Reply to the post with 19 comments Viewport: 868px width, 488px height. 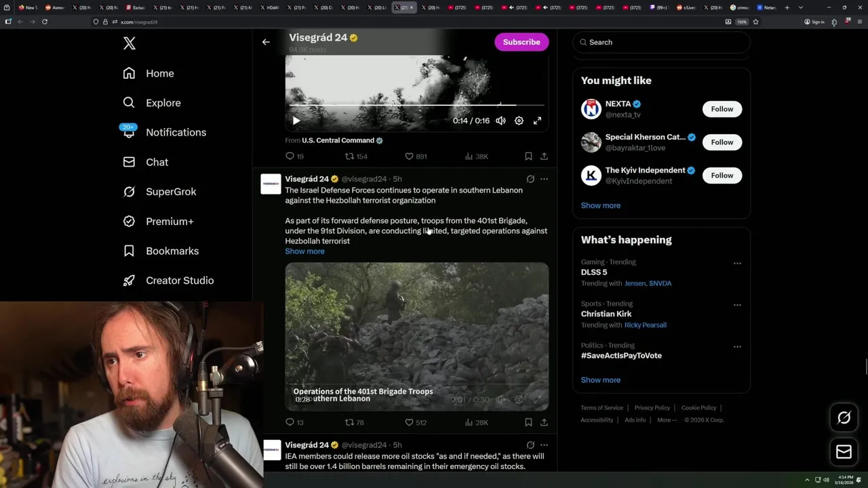point(294,157)
